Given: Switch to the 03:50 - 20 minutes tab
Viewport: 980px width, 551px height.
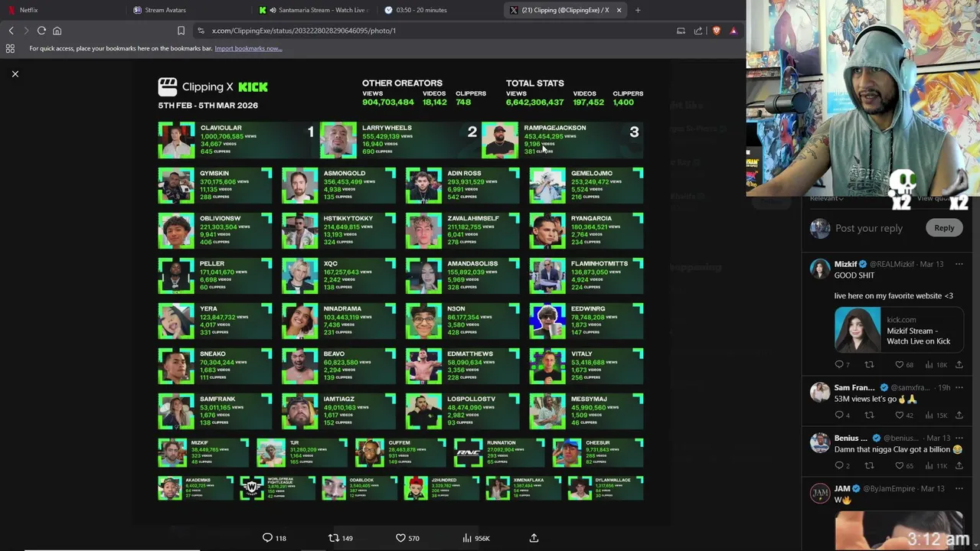Looking at the screenshot, I should (x=438, y=10).
